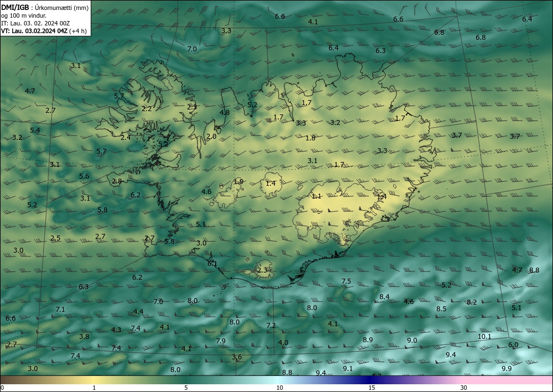Click the colour scale label '1'
Viewport: 553px width, 392px height.
[94, 388]
